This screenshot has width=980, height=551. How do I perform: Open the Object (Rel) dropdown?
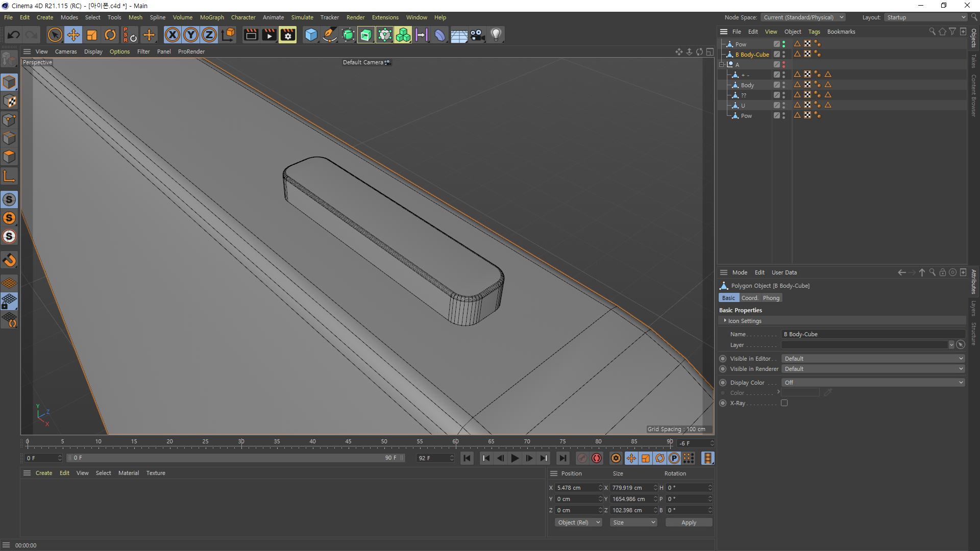(578, 522)
